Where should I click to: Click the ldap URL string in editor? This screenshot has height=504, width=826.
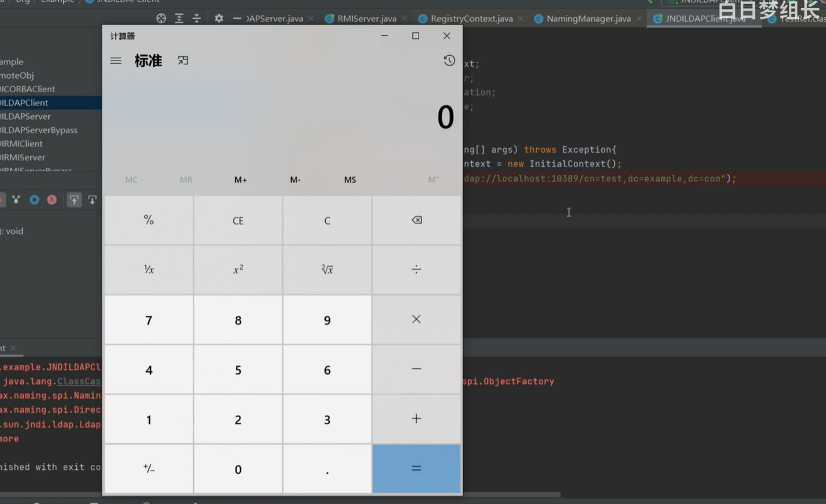point(594,178)
